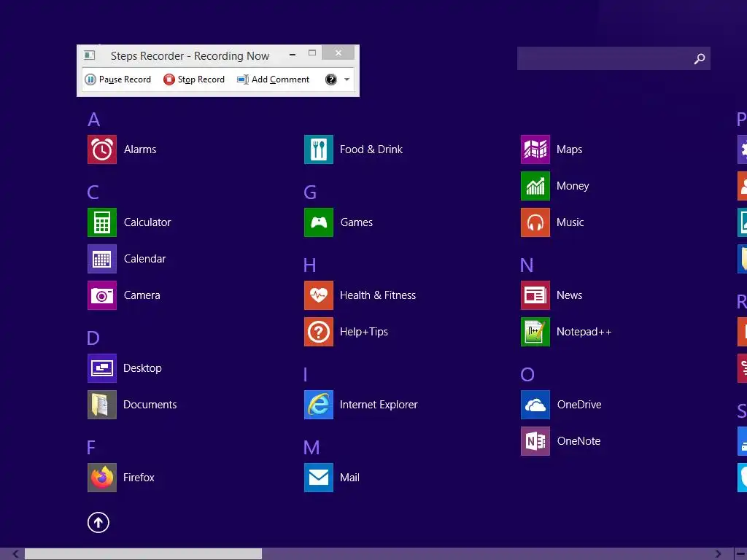747x560 pixels.
Task: Launch the Music app icon
Action: pyautogui.click(x=535, y=222)
